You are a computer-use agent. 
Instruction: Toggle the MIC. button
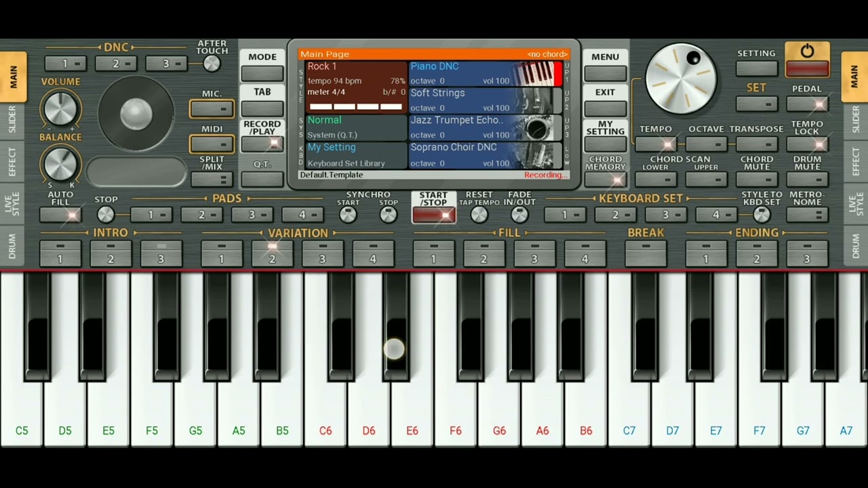212,108
